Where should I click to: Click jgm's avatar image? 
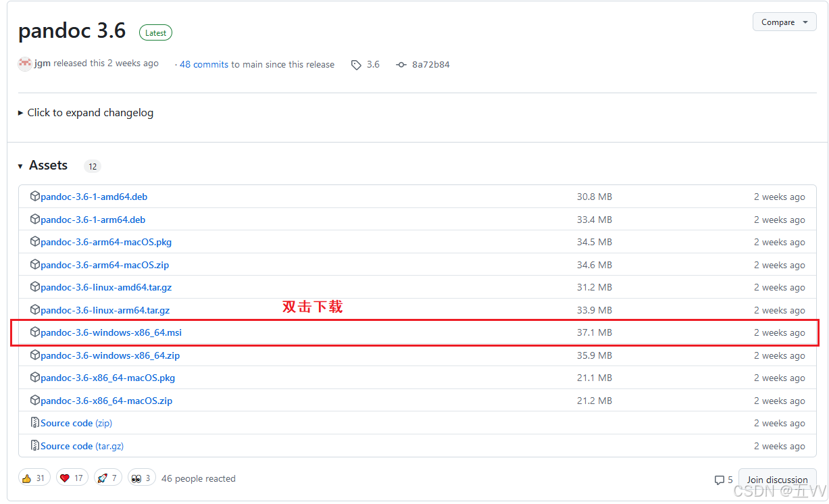[25, 64]
